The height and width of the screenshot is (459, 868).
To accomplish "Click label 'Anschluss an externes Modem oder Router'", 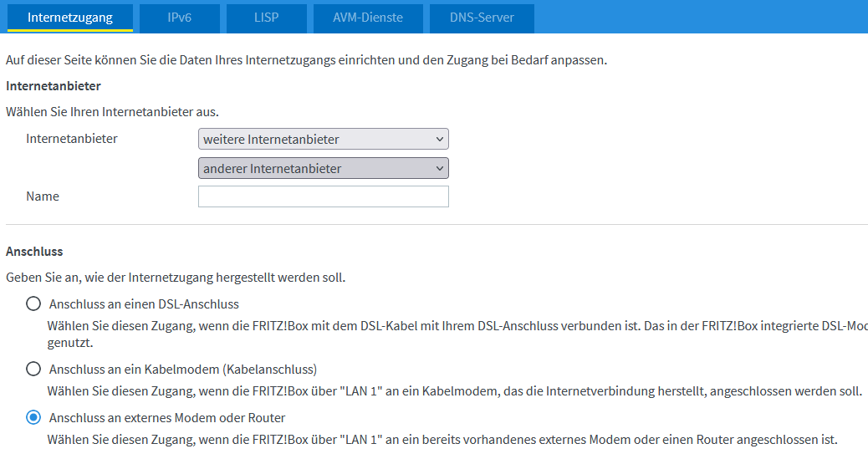I will pyautogui.click(x=167, y=418).
